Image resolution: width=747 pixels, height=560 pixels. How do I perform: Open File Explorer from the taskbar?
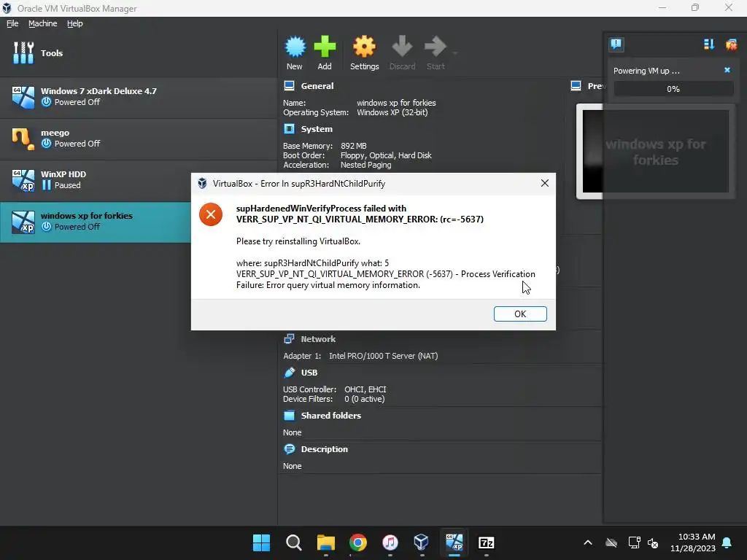[x=326, y=542]
